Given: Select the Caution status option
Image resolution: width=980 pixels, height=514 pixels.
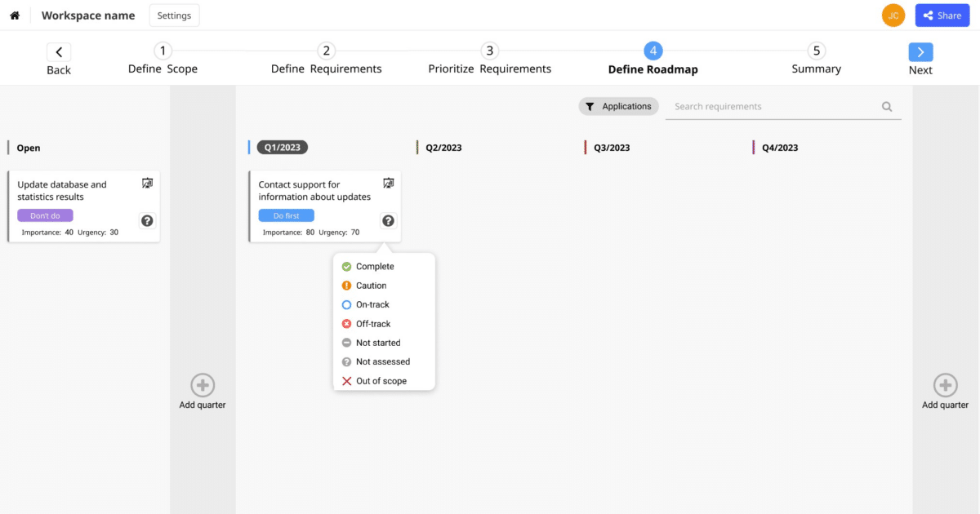Looking at the screenshot, I should pos(371,286).
